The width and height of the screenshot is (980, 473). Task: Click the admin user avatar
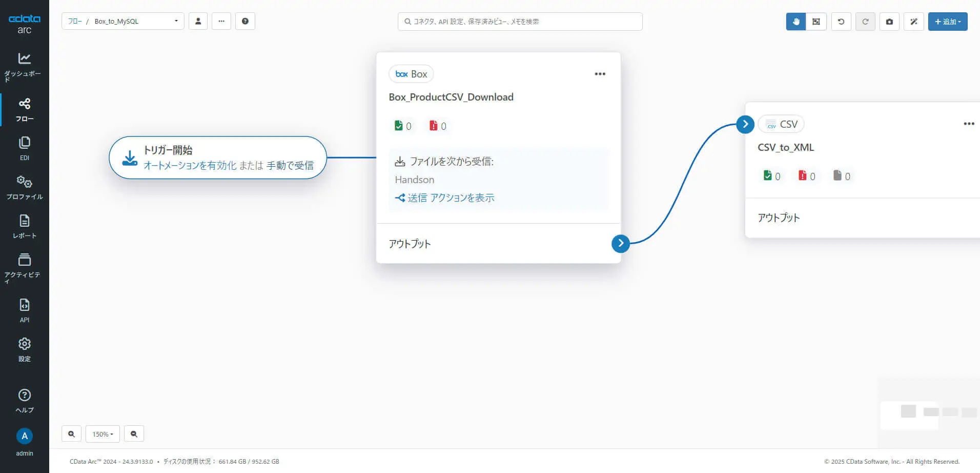(24, 436)
